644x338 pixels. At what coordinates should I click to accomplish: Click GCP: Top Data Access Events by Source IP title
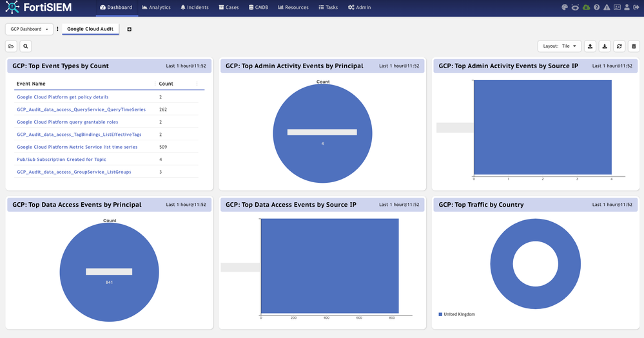(x=291, y=205)
